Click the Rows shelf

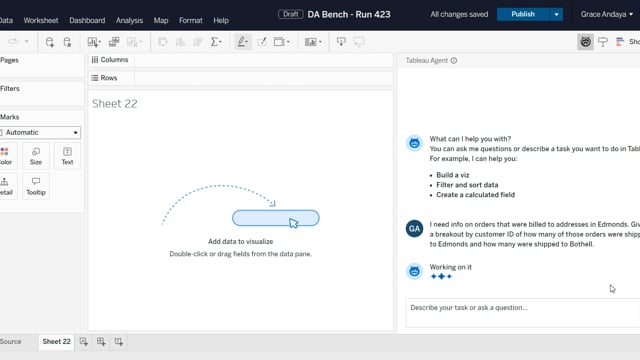pyautogui.click(x=241, y=78)
